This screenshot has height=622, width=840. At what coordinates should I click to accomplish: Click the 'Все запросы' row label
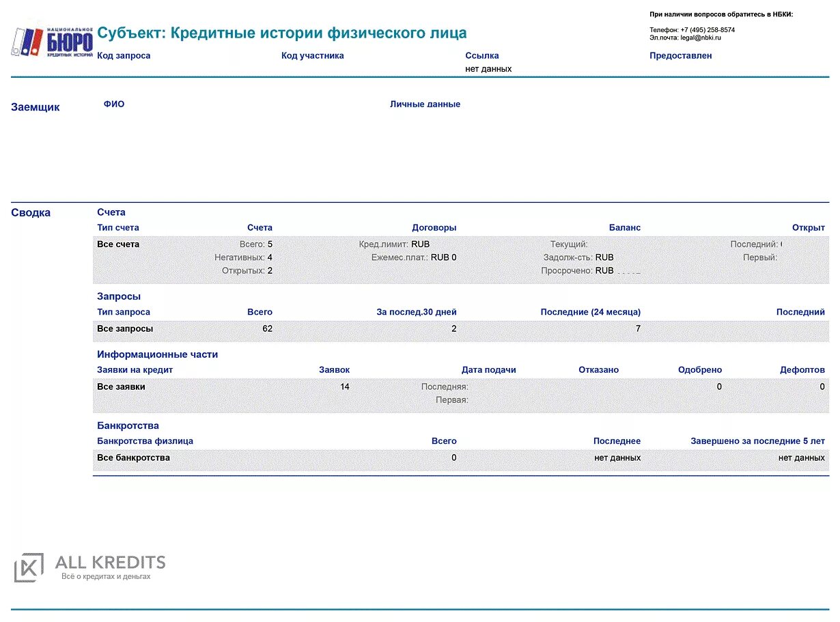pos(125,329)
